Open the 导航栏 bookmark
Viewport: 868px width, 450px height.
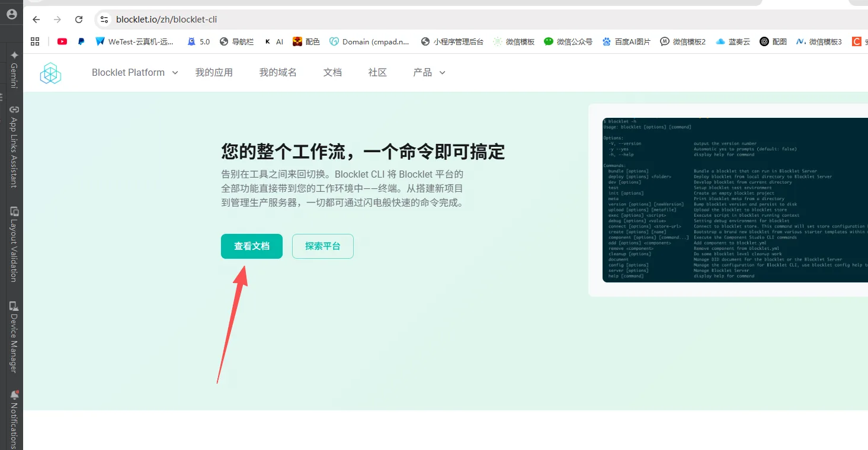click(236, 41)
